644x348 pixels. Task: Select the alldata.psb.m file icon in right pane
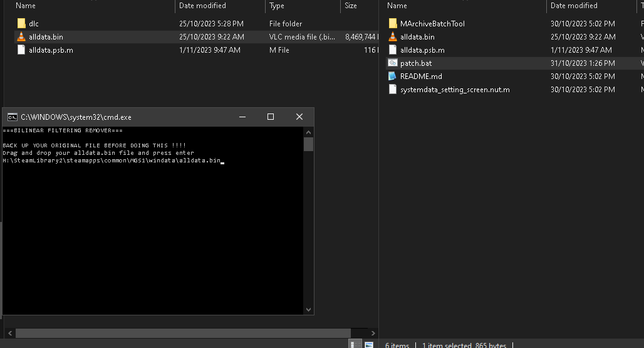(393, 50)
